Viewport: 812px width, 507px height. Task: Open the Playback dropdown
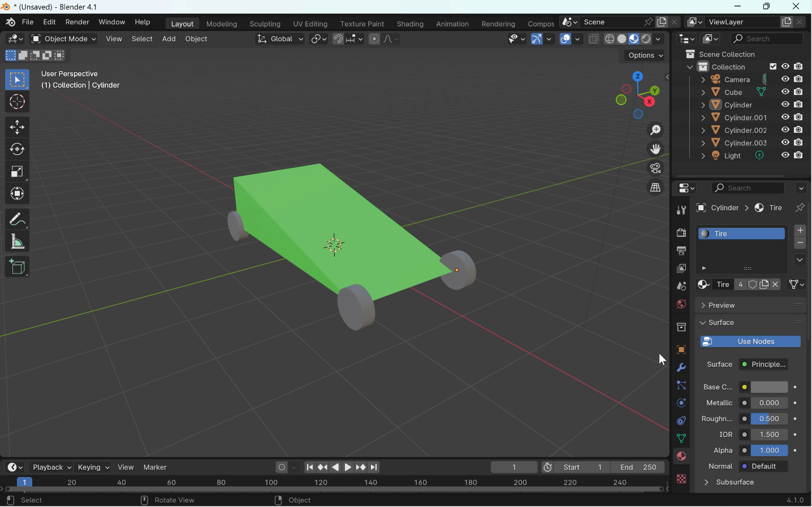[x=51, y=468]
